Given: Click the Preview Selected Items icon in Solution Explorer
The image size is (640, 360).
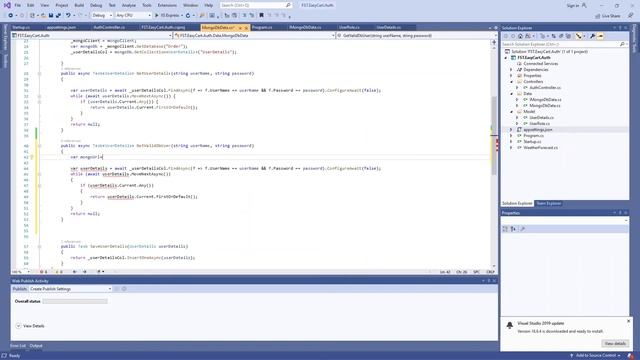Looking at the screenshot, I should (x=600, y=36).
